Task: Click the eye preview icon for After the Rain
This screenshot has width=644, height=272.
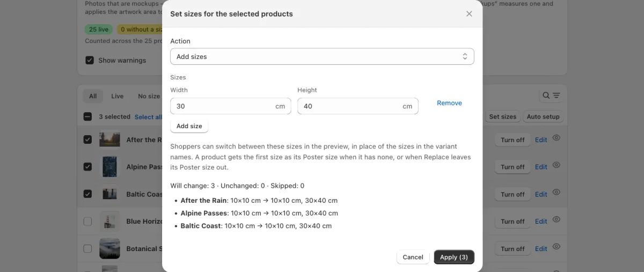Action: point(557,137)
